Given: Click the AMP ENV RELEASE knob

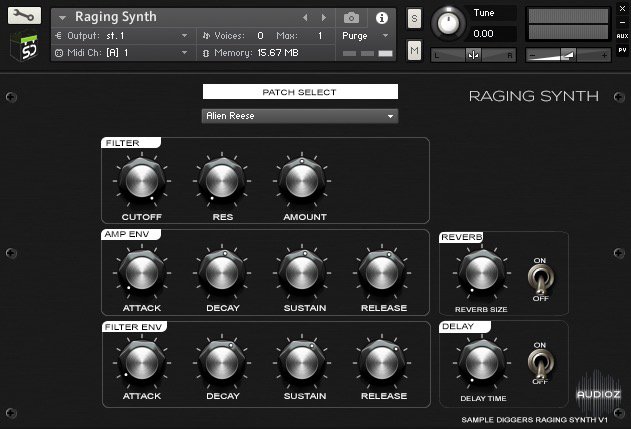Looking at the screenshot, I should [382, 272].
